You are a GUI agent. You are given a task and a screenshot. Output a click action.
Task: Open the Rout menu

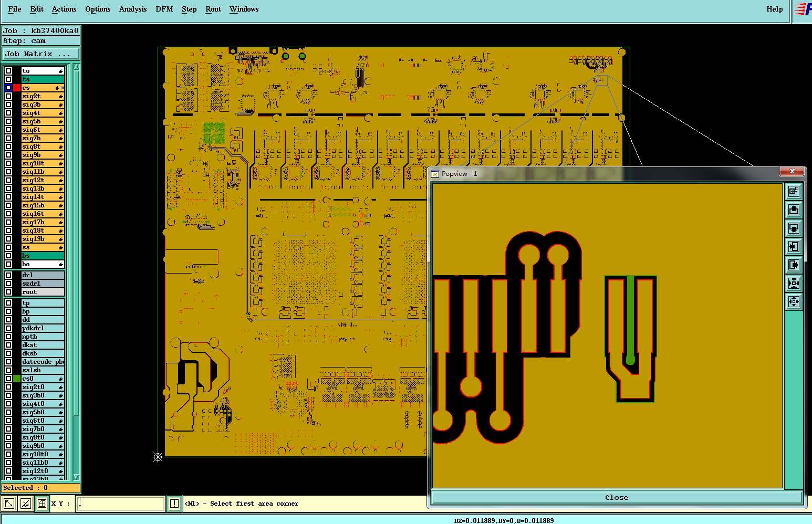213,9
